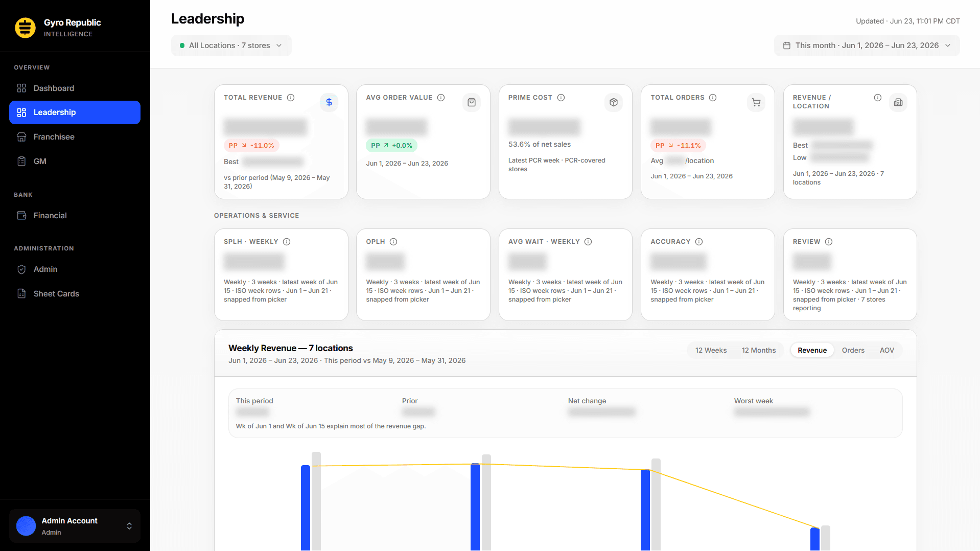Viewport: 980px width, 551px height.
Task: Show info tooltip for Review
Action: [829, 242]
